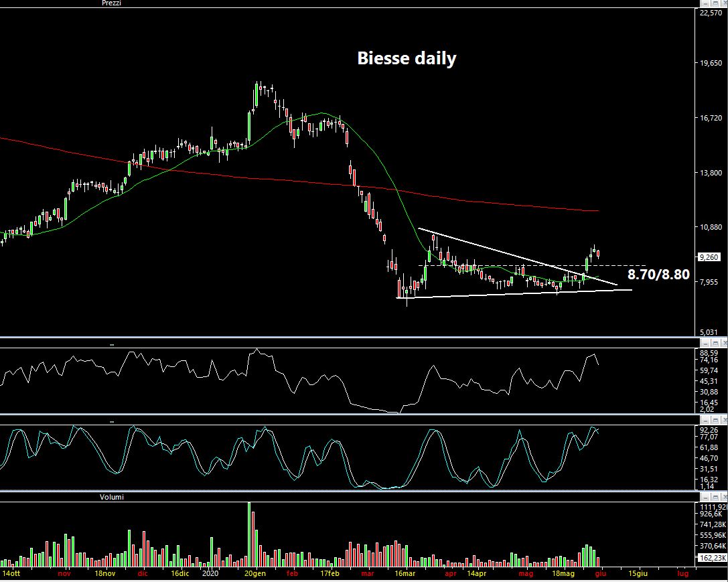The image size is (728, 582).
Task: Click the 370,64K volume scale value
Action: tap(713, 546)
